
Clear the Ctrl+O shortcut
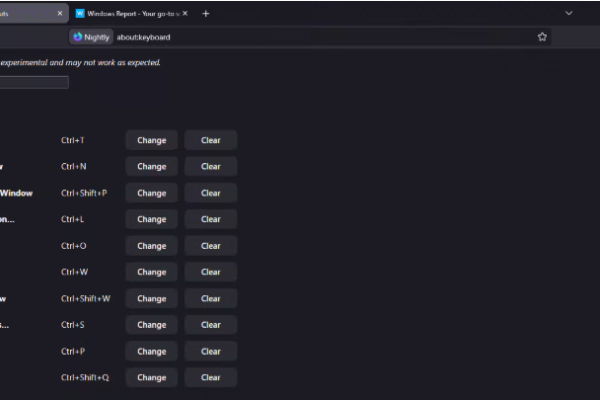(210, 245)
